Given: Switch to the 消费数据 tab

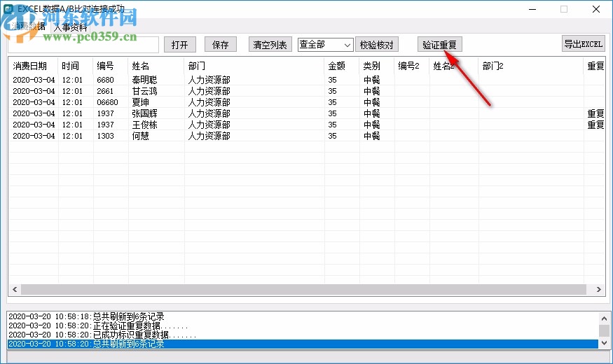Looking at the screenshot, I should point(28,27).
